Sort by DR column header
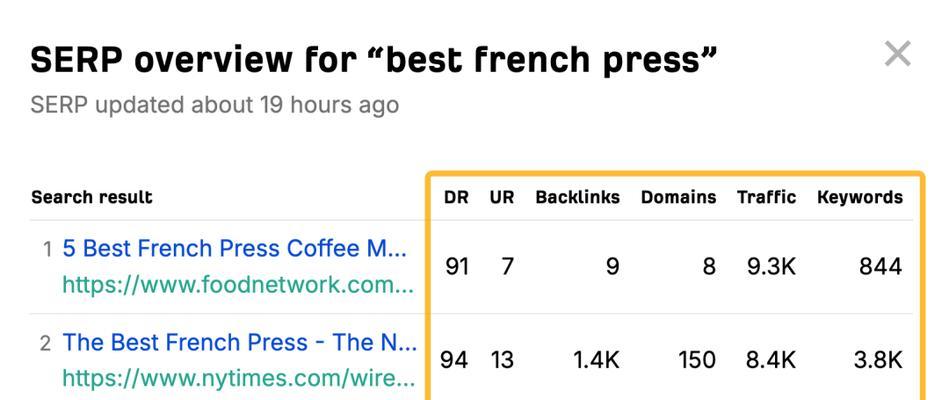 pos(456,197)
